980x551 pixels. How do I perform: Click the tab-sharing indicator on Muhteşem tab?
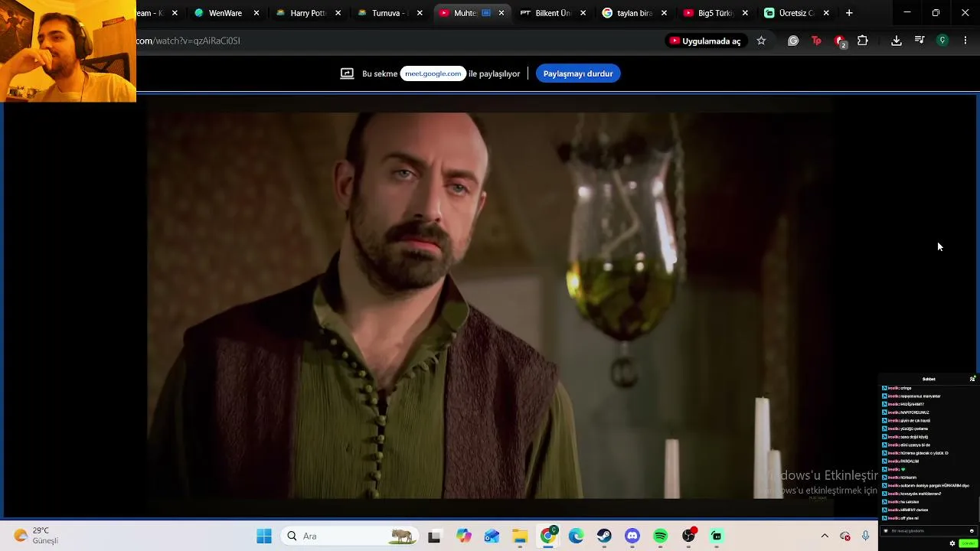[x=486, y=13]
